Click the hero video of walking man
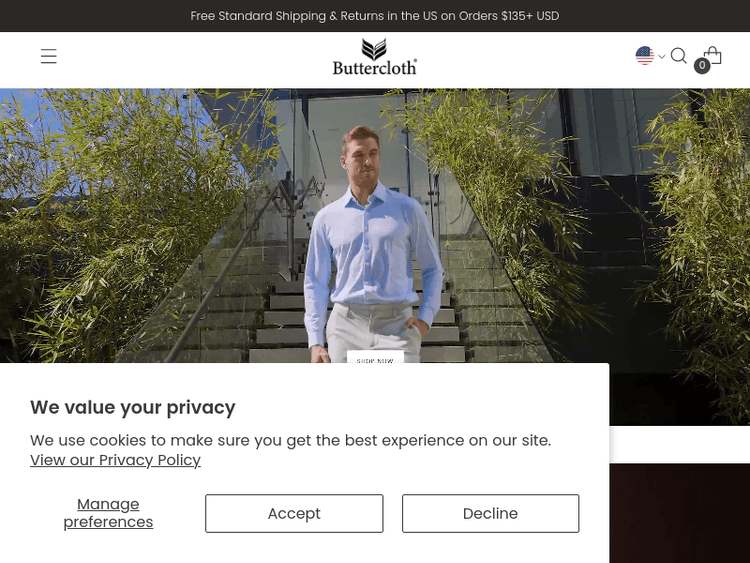750x563 pixels. 375,225
